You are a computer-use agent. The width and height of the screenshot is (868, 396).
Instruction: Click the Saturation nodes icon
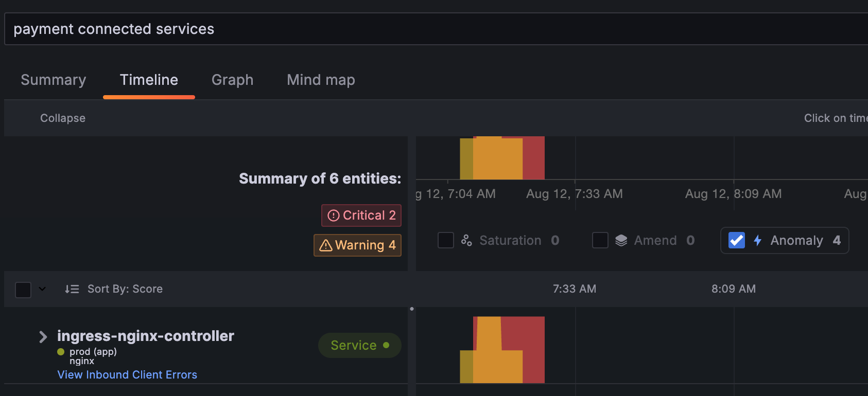(466, 240)
